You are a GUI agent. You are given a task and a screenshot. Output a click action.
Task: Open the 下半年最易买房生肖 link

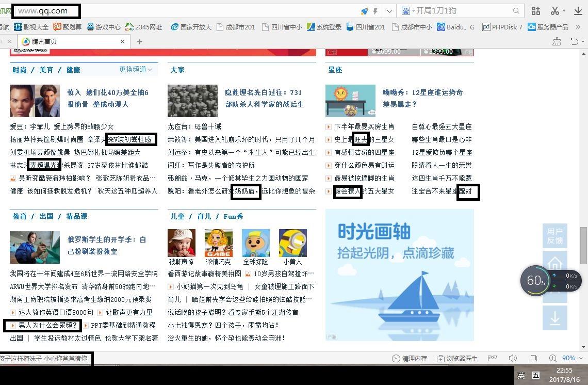point(364,126)
